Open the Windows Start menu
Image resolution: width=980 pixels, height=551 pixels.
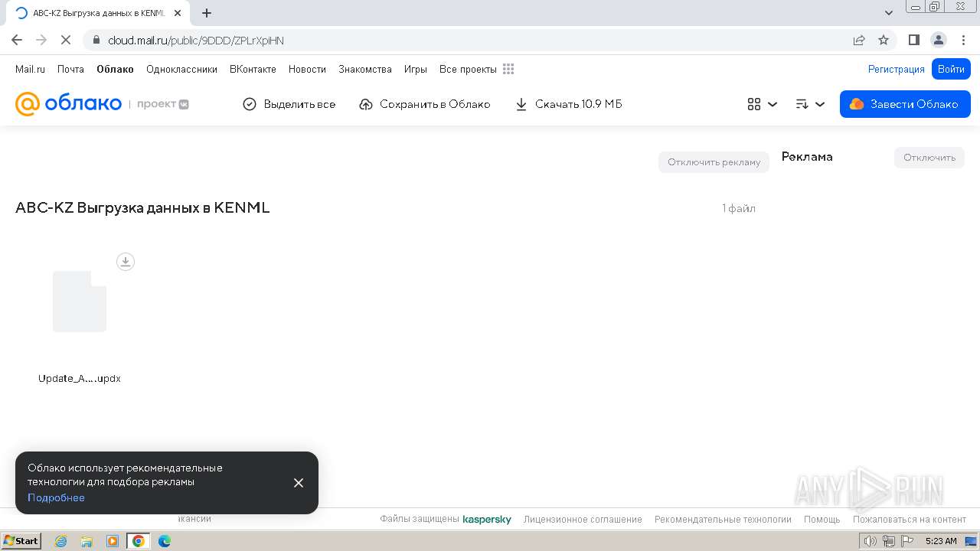(x=21, y=541)
